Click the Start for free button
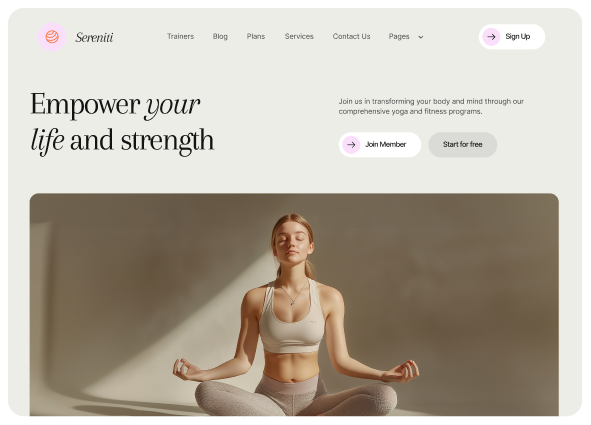Viewport: 591px width, 425px height. pyautogui.click(x=462, y=145)
